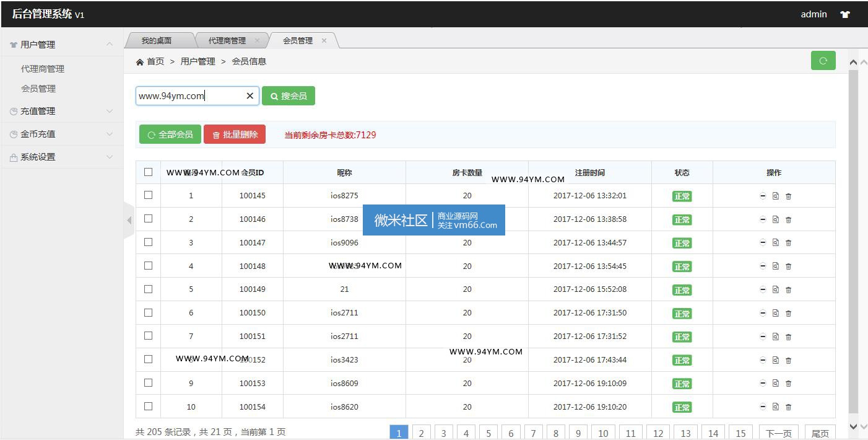Delete member 100145 using trash icon
Image resolution: width=868 pixels, height=440 pixels.
coord(788,196)
